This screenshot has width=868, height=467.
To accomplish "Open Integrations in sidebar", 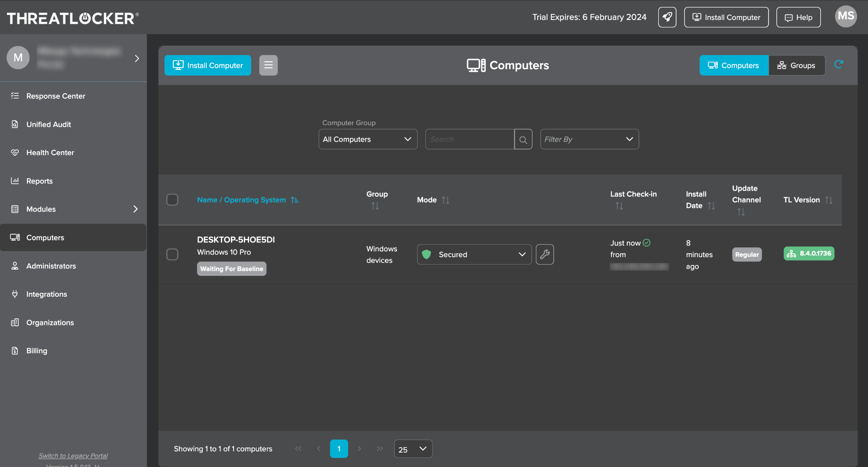I will pyautogui.click(x=73, y=294).
